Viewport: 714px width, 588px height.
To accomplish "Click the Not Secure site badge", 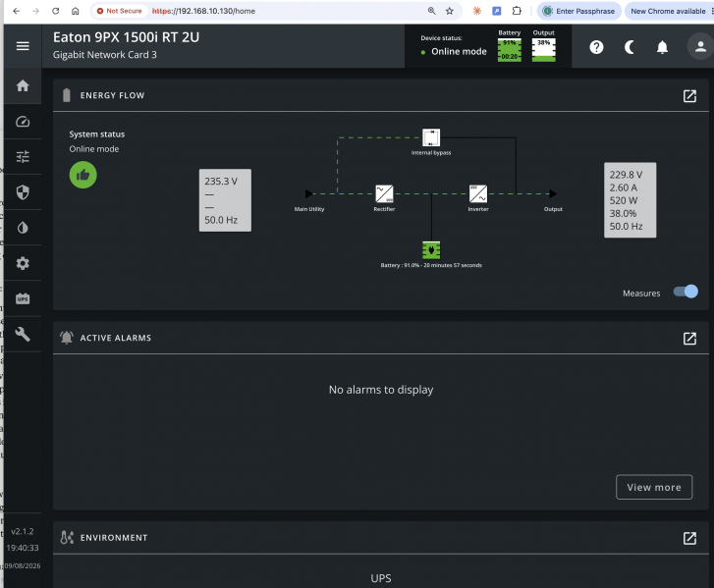I will 119,11.
